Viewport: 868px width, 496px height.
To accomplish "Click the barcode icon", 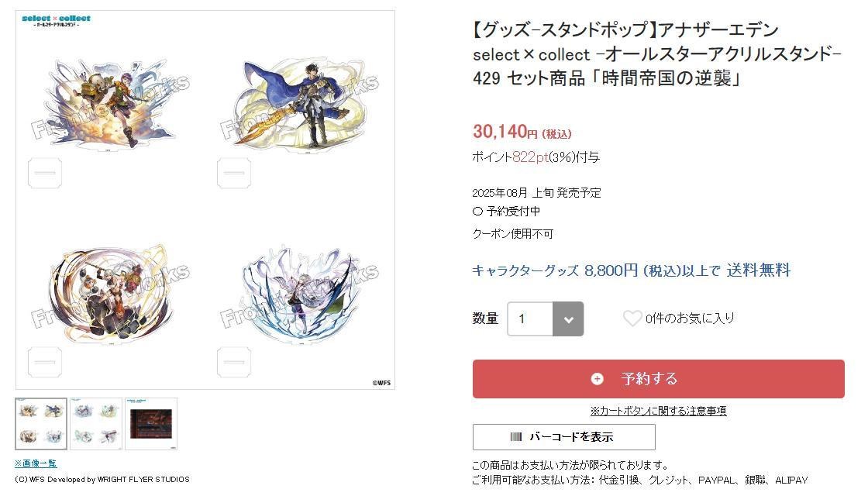I will coord(516,437).
